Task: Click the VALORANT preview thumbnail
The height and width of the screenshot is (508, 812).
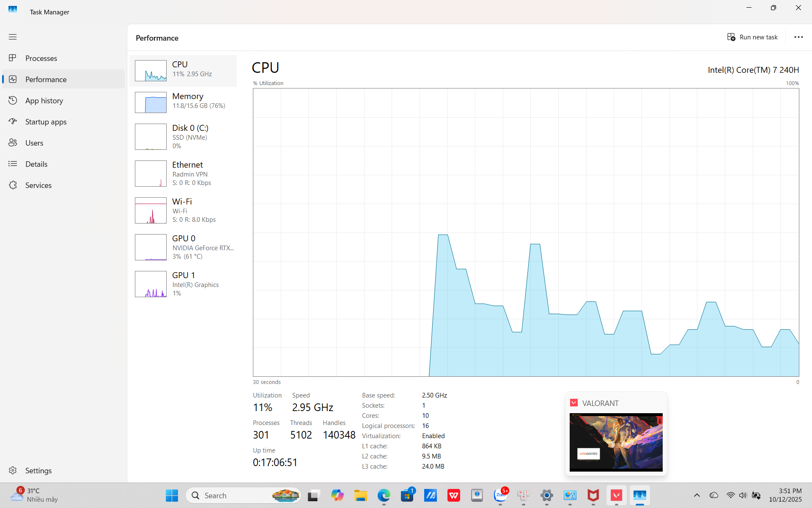Action: (616, 442)
